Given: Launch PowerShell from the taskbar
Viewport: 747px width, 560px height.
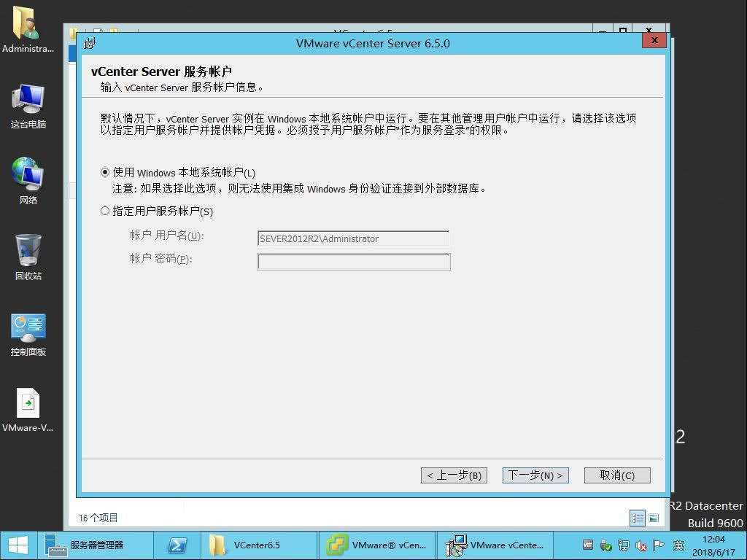Looking at the screenshot, I should tap(177, 545).
